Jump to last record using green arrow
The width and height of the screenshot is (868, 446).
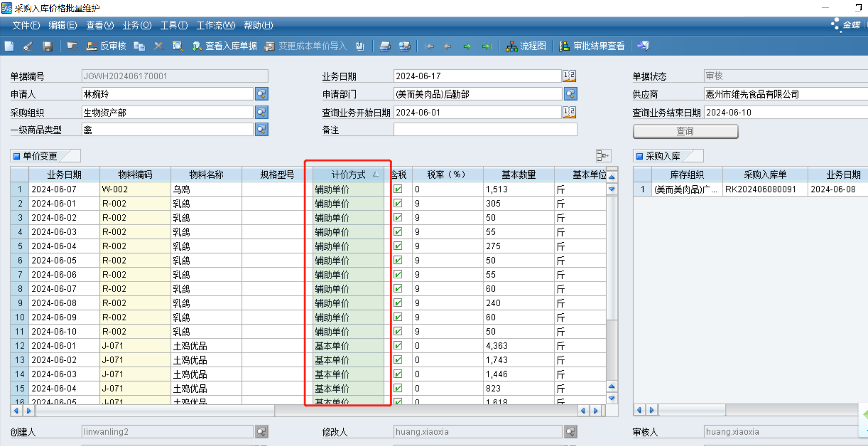[x=486, y=46]
